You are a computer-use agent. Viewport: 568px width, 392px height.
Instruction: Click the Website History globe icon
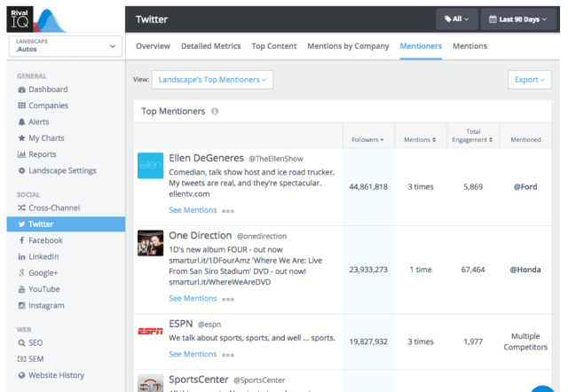[x=21, y=375]
